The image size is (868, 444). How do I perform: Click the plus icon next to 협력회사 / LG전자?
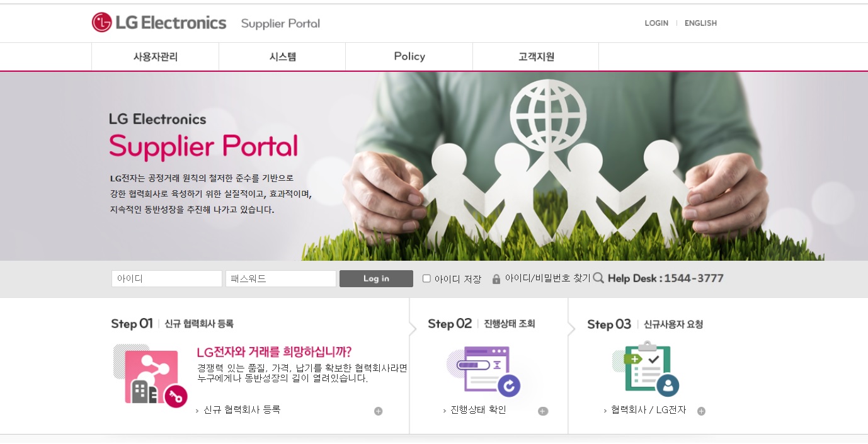point(701,411)
